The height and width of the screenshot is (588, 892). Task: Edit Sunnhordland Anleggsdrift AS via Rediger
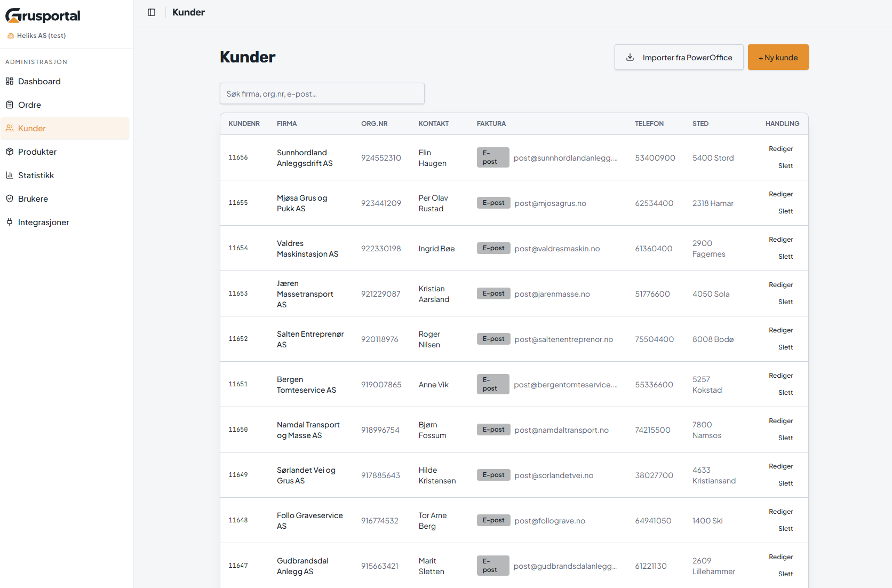click(780, 149)
